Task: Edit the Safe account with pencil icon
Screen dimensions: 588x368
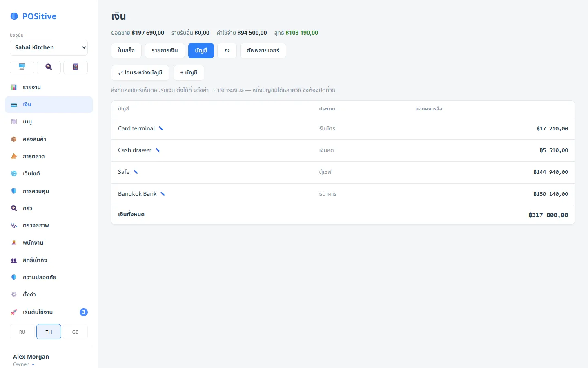Action: (x=136, y=172)
